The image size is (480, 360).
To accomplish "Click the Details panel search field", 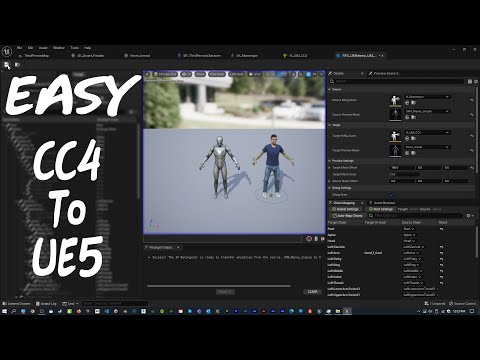I will [x=397, y=81].
